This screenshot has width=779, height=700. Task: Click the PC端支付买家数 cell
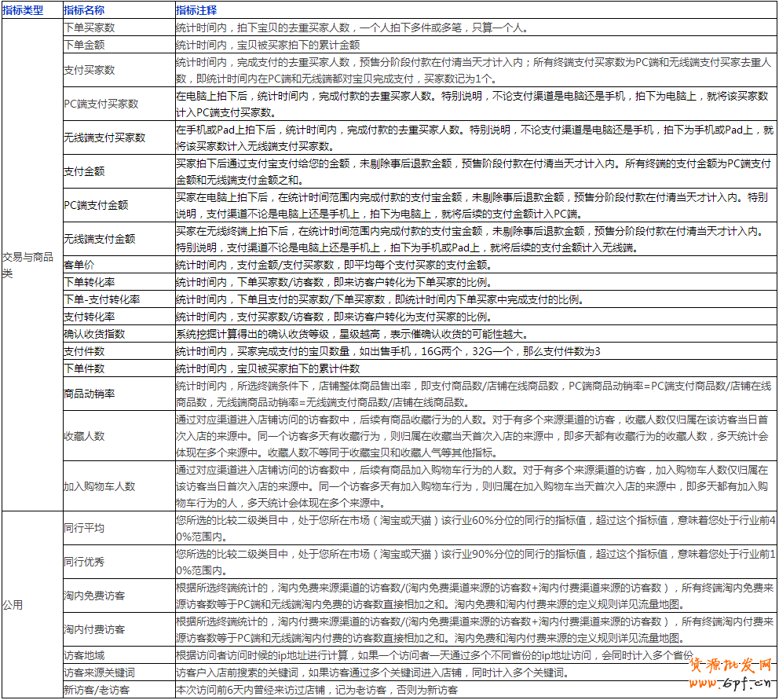click(101, 104)
